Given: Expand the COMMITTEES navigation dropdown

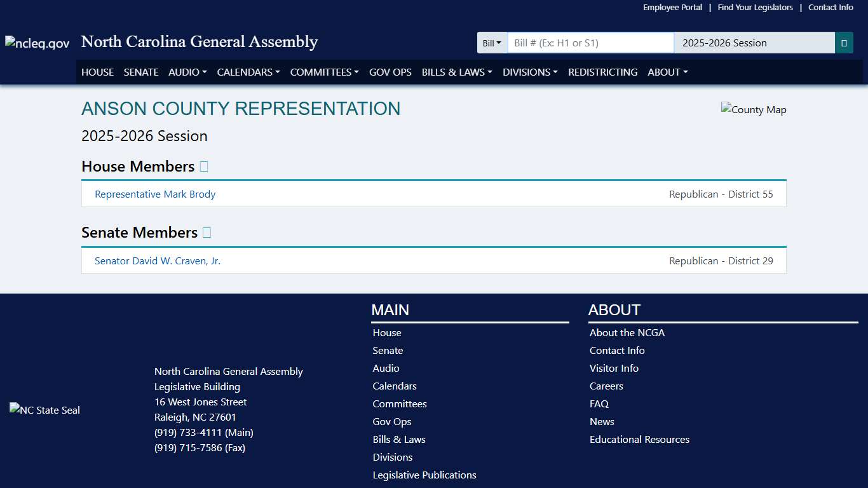Looking at the screenshot, I should [324, 72].
